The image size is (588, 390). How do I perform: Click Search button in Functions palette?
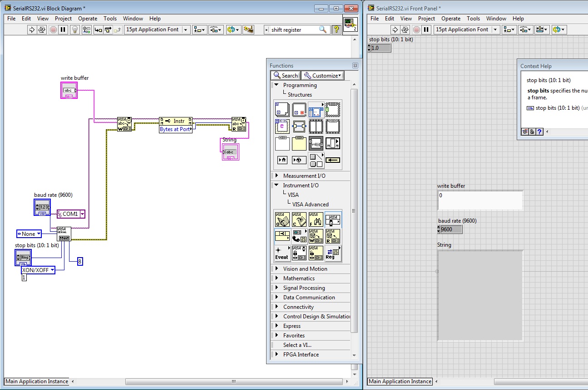tap(285, 76)
